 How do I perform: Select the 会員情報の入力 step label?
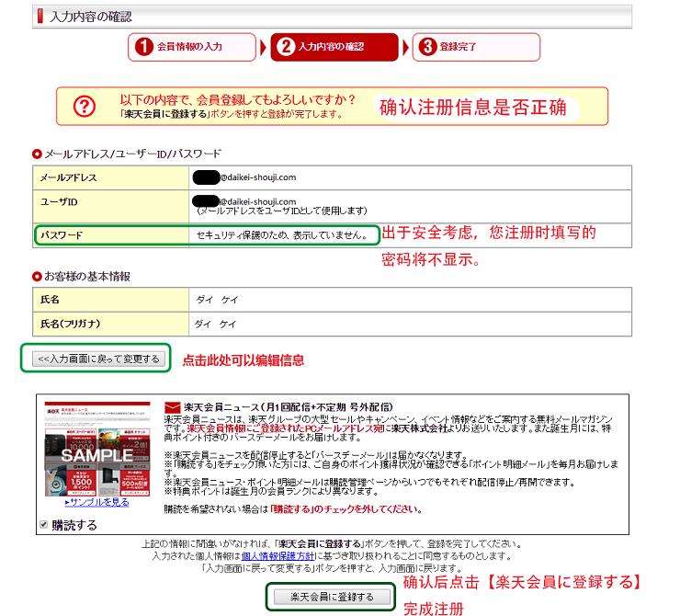click(x=189, y=46)
